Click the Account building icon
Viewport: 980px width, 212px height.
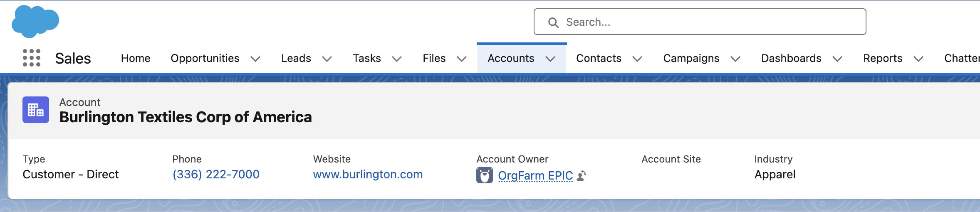pos(36,110)
